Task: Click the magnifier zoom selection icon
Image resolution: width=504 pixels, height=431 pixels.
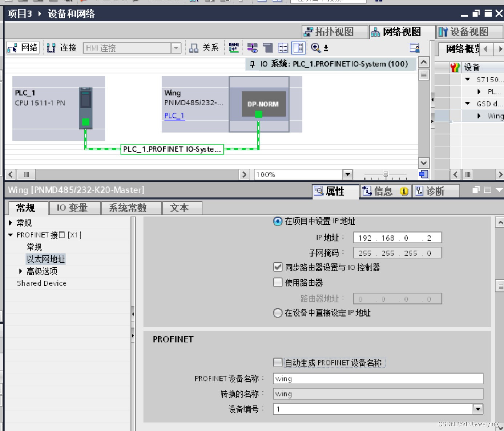Action: coord(315,48)
